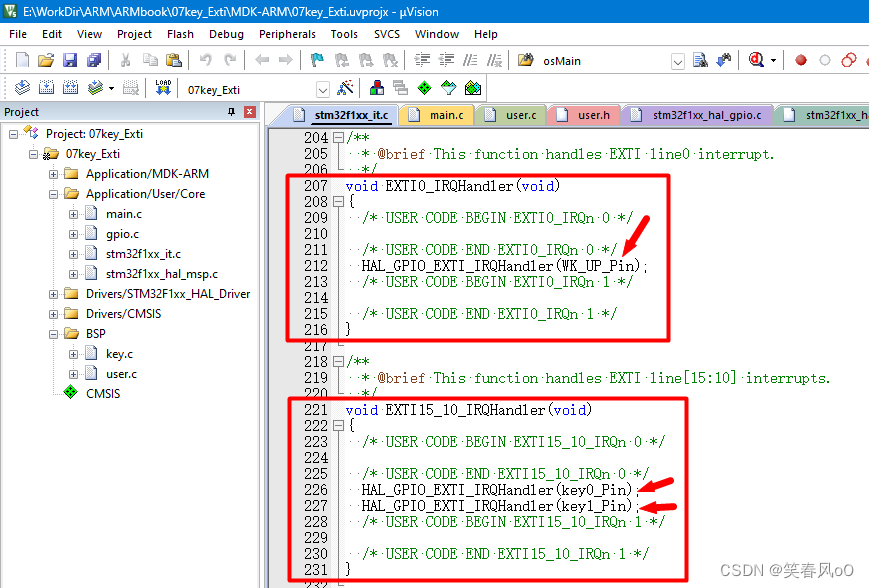Open Help menu
The width and height of the screenshot is (869, 588).
(x=485, y=34)
